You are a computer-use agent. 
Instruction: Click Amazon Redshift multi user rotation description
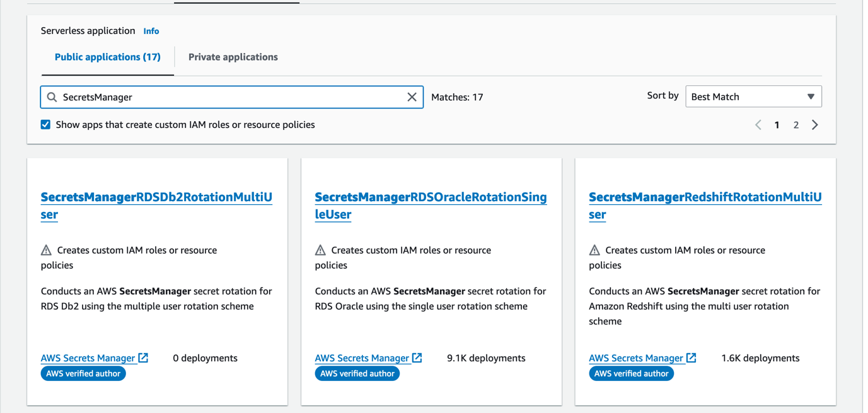pyautogui.click(x=705, y=306)
